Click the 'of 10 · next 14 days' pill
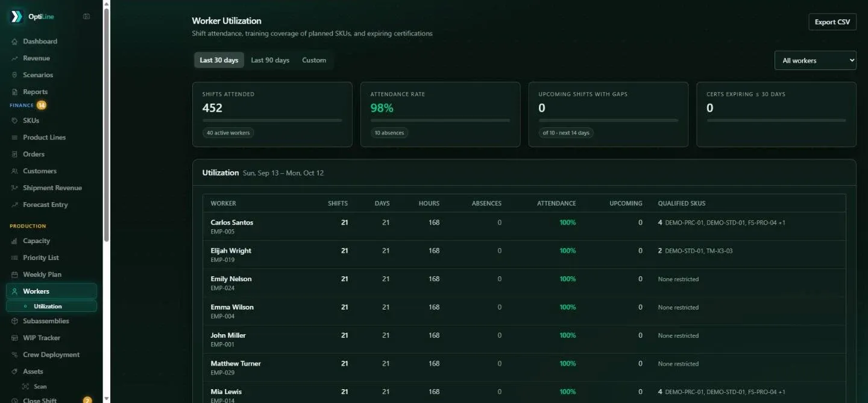 565,133
